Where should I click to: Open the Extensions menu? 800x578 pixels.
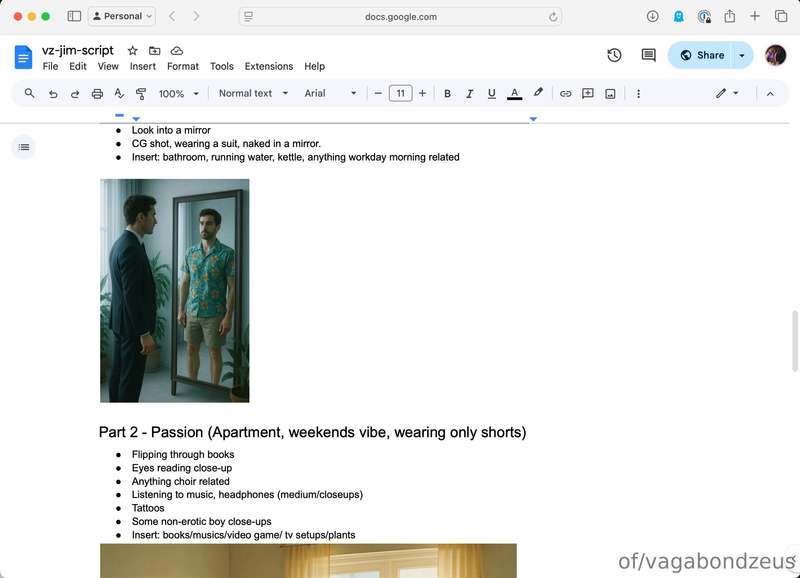(269, 66)
